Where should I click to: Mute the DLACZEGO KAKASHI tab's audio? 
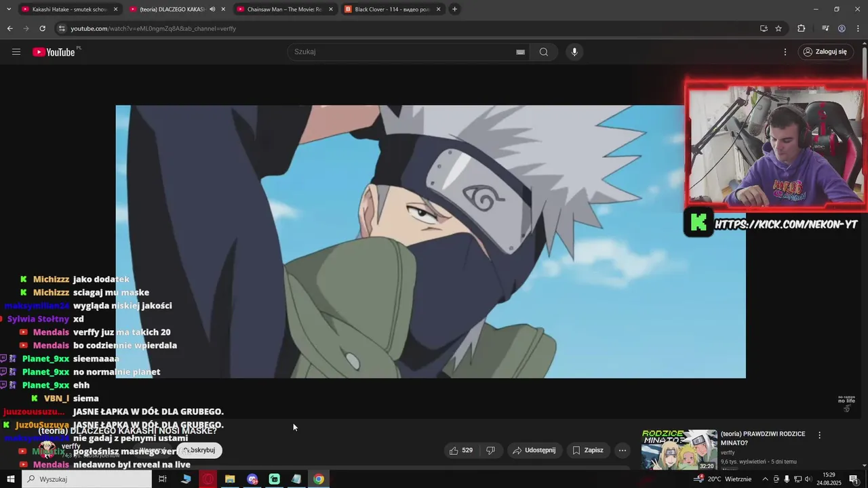(212, 9)
